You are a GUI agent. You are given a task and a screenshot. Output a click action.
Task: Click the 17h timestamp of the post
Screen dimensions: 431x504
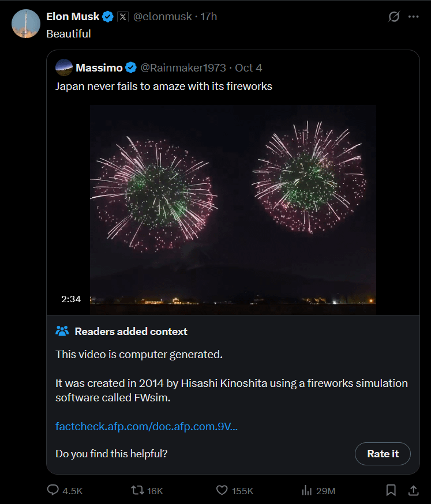click(x=209, y=17)
